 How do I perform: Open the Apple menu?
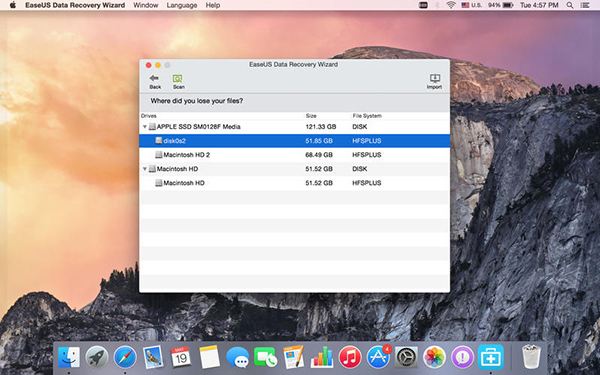click(13, 5)
